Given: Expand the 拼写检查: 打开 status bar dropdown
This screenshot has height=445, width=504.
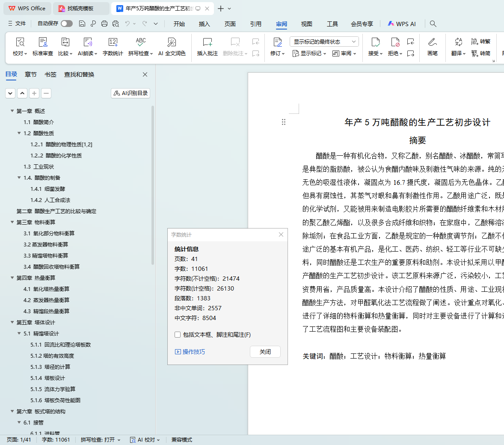Looking at the screenshot, I should coord(101,440).
